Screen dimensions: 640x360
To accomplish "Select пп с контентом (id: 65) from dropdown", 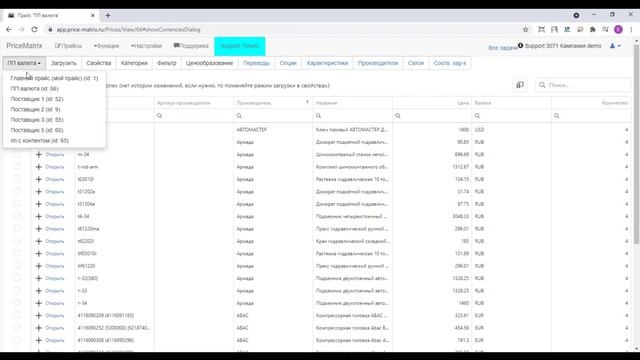I will [x=40, y=140].
